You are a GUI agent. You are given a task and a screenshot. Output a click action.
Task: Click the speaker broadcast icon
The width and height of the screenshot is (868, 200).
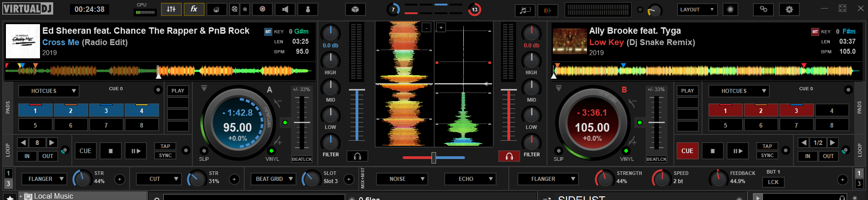[285, 9]
